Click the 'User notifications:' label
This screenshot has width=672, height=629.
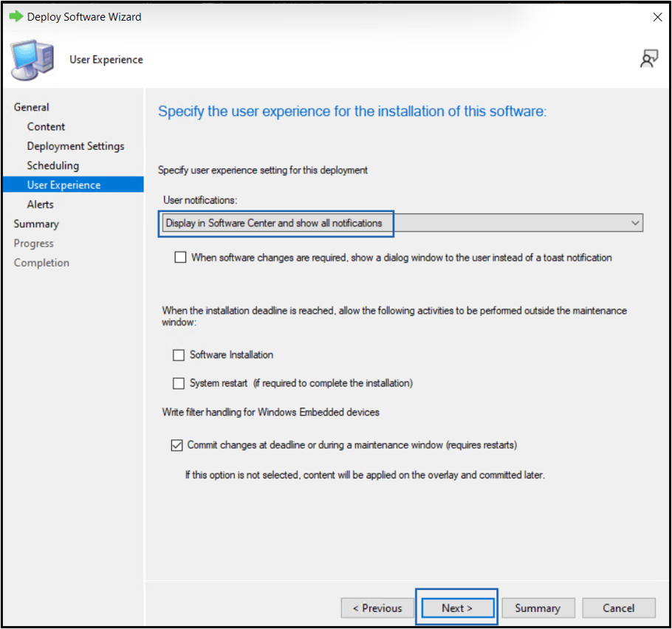click(x=200, y=200)
